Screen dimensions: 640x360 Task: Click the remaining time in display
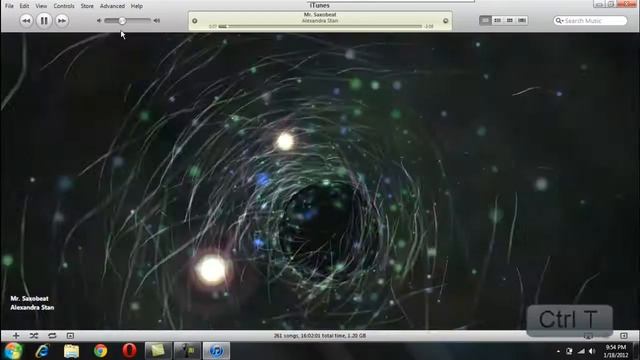[x=429, y=27]
